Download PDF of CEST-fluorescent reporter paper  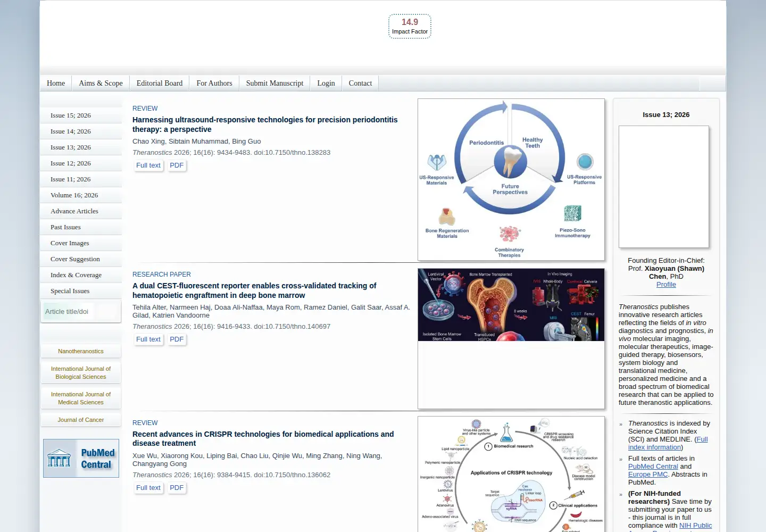(177, 339)
